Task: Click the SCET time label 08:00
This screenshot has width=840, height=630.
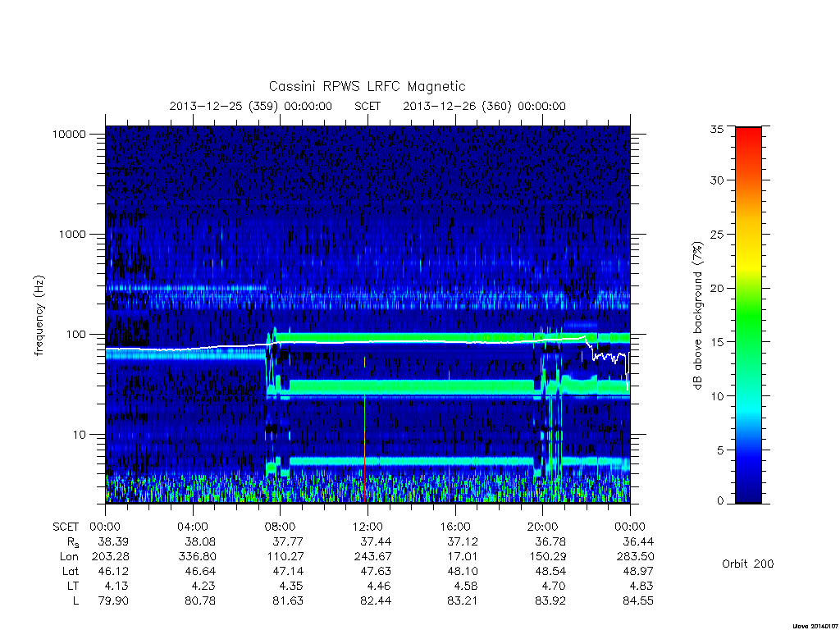Action: (281, 527)
